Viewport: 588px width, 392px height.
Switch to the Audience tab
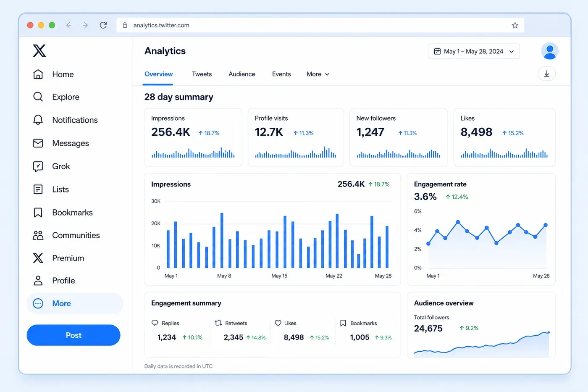click(242, 74)
